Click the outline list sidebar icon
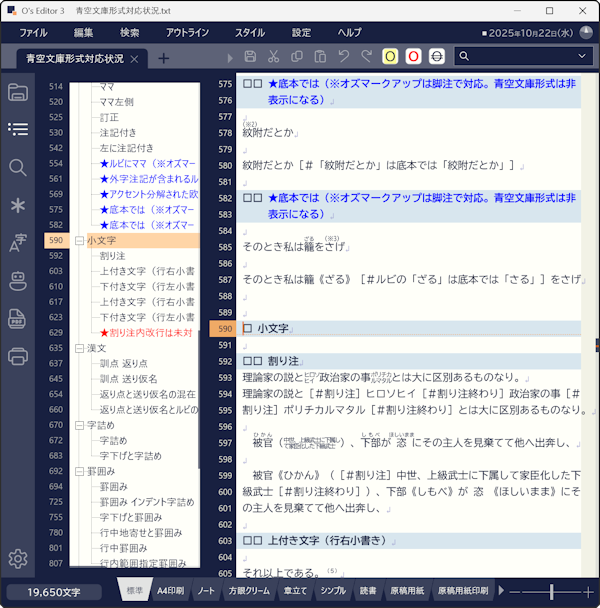The image size is (600, 608). 17,129
